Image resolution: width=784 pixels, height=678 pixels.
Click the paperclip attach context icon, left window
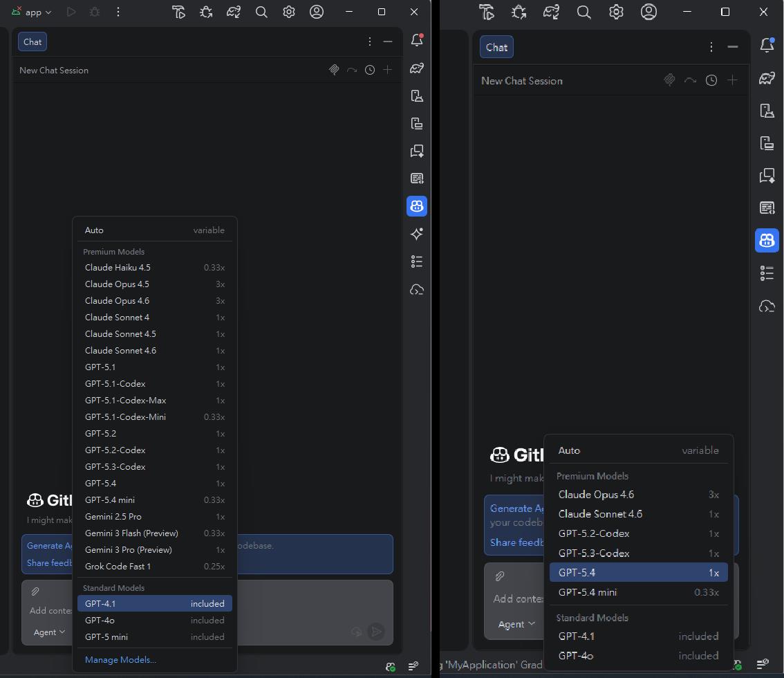35,592
